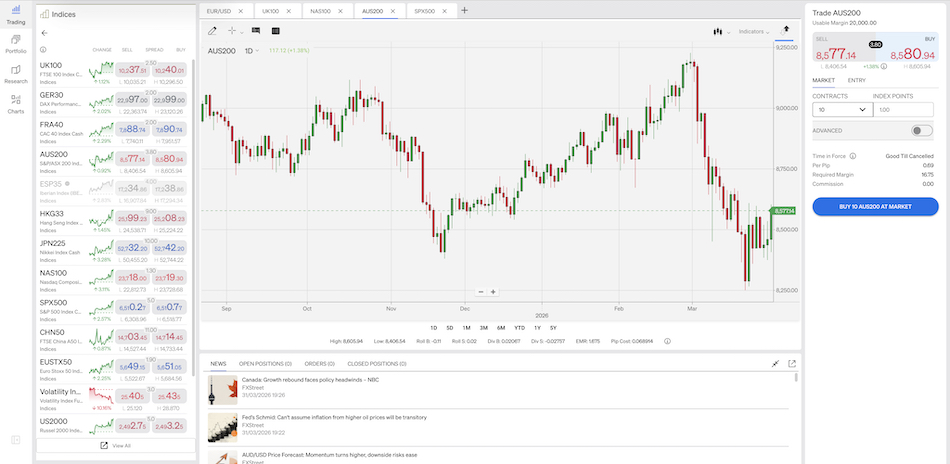Open the Research section icon
This screenshot has height=464, width=950.
pos(15,72)
